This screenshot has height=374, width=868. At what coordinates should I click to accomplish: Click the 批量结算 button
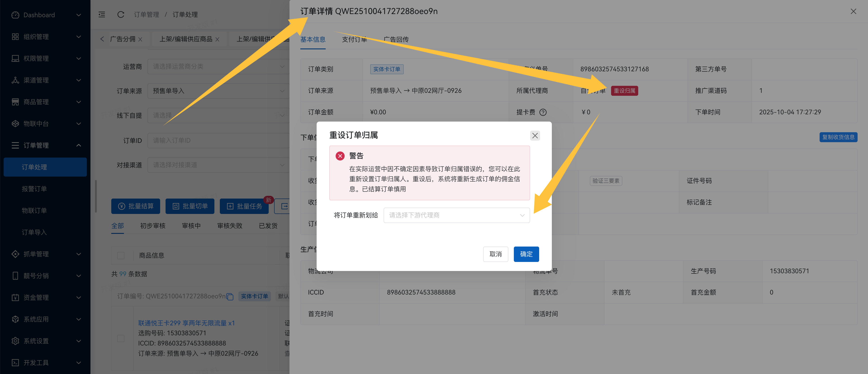pos(135,206)
